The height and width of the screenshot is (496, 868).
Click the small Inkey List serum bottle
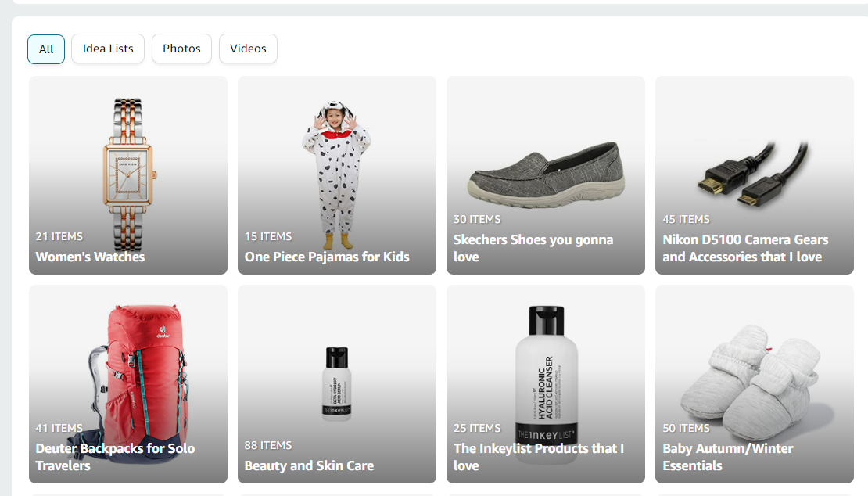[336, 383]
